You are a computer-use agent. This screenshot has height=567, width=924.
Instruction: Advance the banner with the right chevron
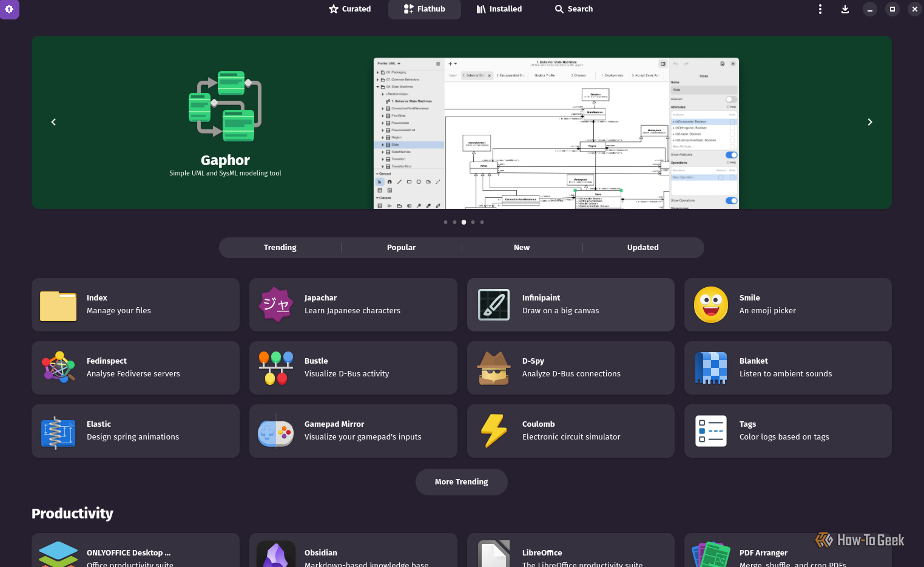869,122
